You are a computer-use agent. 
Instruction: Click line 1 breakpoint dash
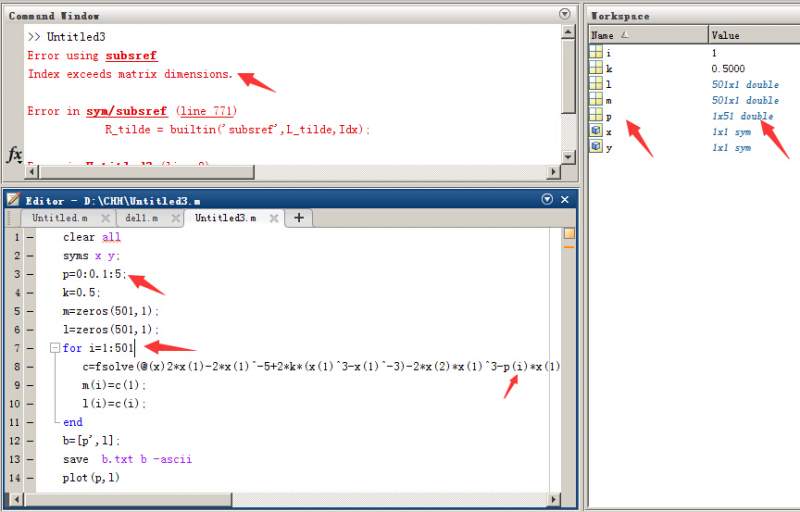[x=30, y=237]
